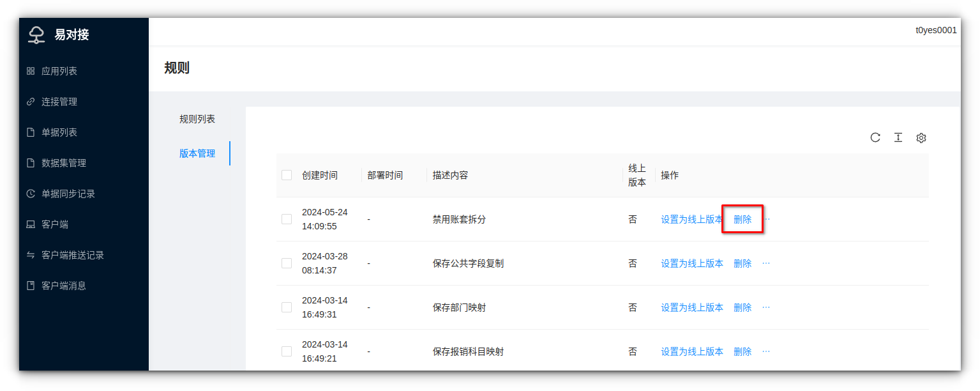Image resolution: width=980 pixels, height=391 pixels.
Task: Expand more actions (…) for 禁用账套拆分 row
Action: [766, 219]
